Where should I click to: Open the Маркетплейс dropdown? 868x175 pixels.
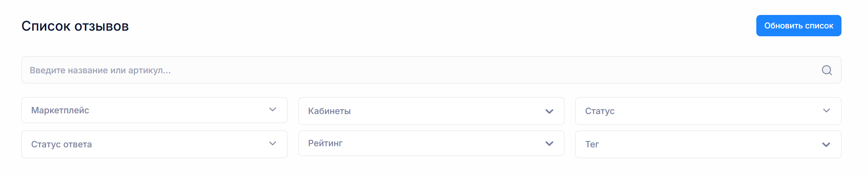154,110
